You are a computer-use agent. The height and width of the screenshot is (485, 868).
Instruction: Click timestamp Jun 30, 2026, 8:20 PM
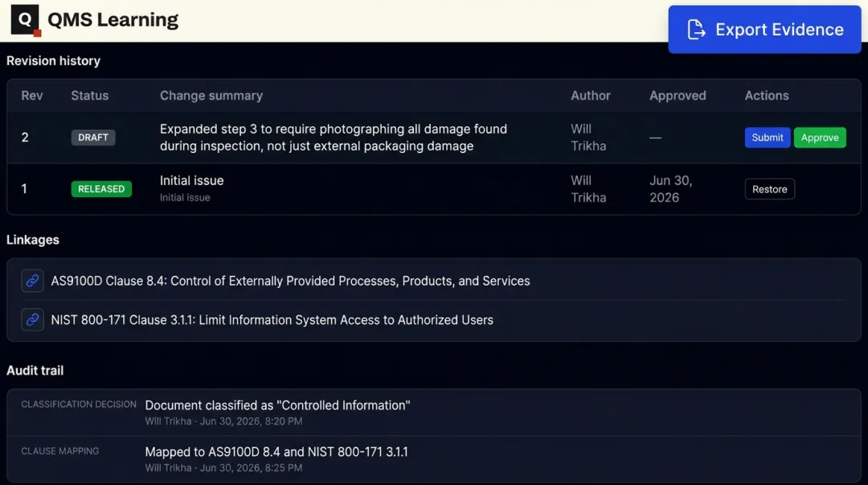(252, 421)
